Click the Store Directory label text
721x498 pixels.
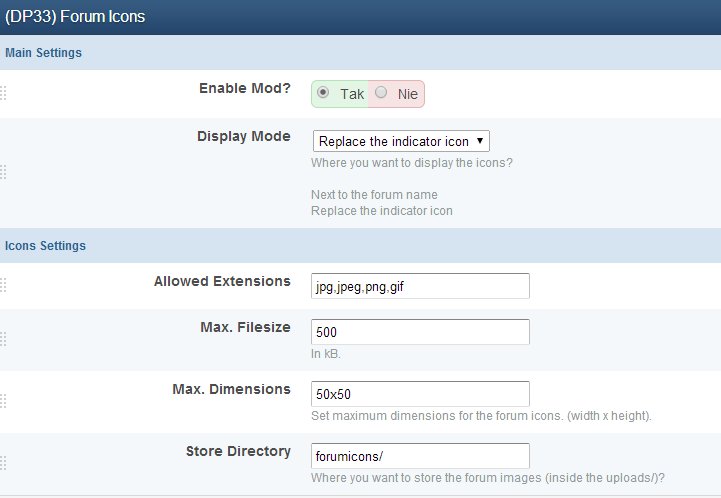click(238, 451)
